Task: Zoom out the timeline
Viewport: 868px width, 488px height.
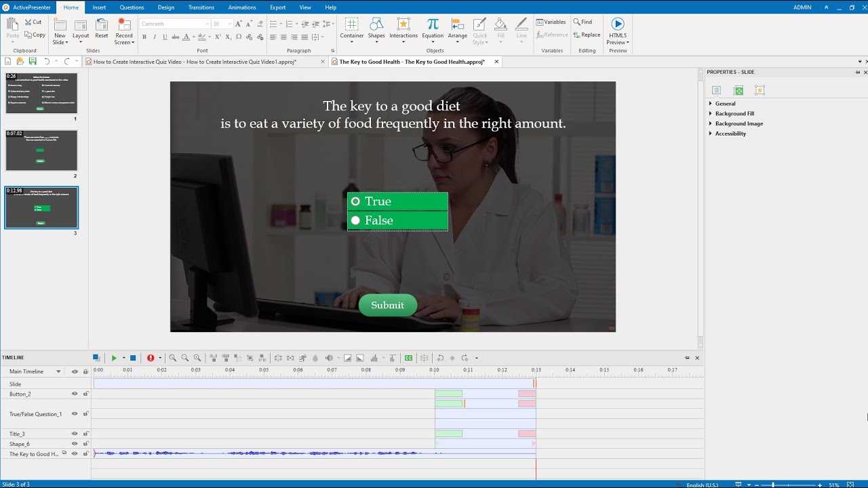Action: 184,358
